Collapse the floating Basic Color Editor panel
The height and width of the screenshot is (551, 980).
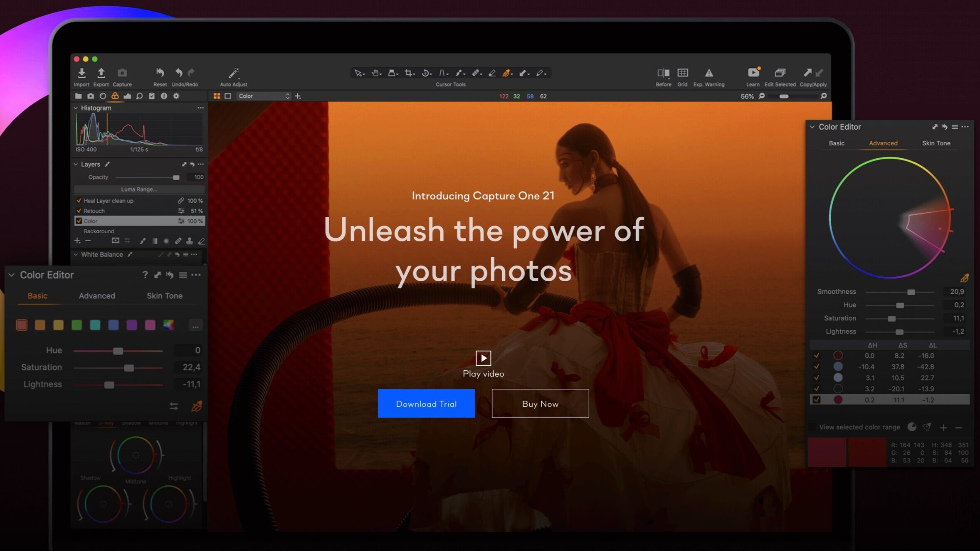(x=12, y=275)
